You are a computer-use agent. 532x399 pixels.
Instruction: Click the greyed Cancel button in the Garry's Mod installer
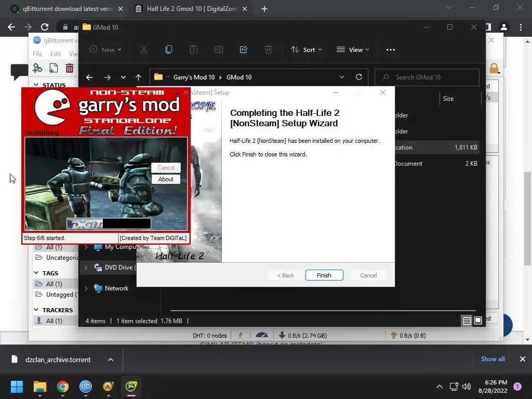[x=166, y=168]
